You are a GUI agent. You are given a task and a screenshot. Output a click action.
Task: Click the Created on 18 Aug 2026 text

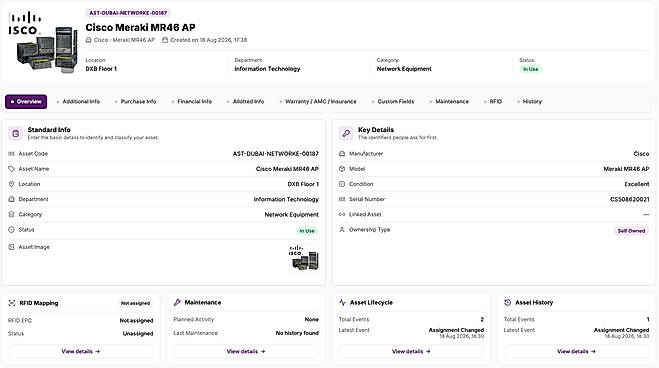pos(208,40)
